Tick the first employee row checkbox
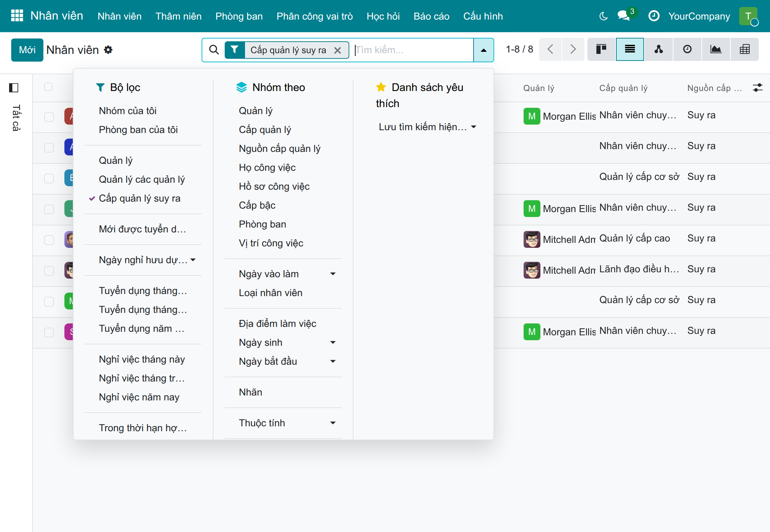Screen dimensions: 770x532 [49, 117]
